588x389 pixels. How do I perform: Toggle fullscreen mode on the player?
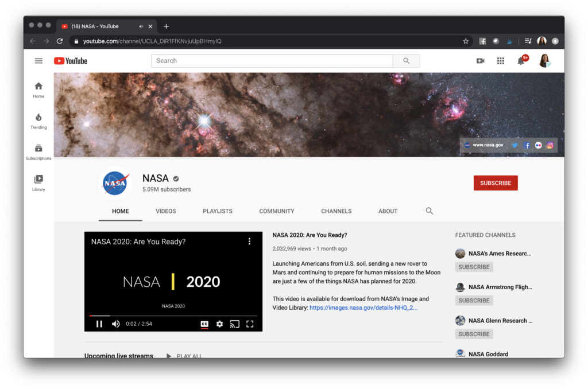pos(250,324)
